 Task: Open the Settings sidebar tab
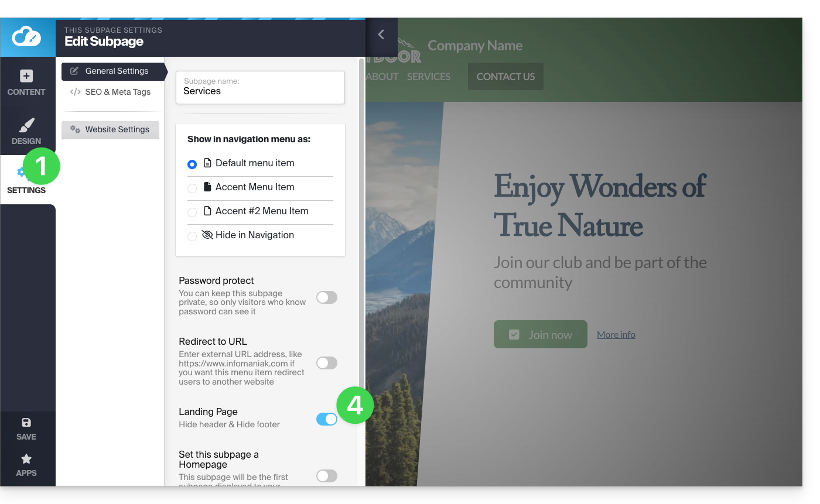pos(26,181)
